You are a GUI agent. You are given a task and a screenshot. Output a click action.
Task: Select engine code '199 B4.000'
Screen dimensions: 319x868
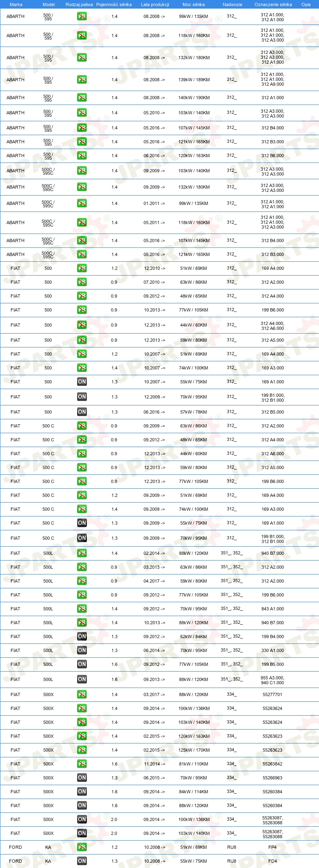[x=272, y=637]
